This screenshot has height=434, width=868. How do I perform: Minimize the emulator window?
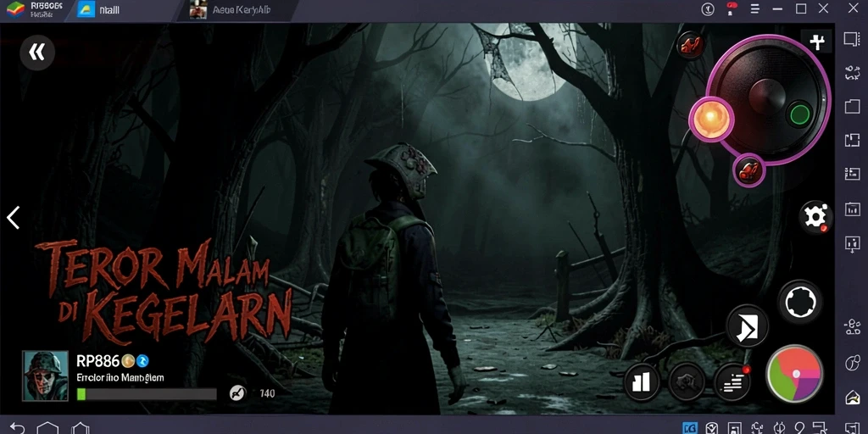[x=777, y=8]
